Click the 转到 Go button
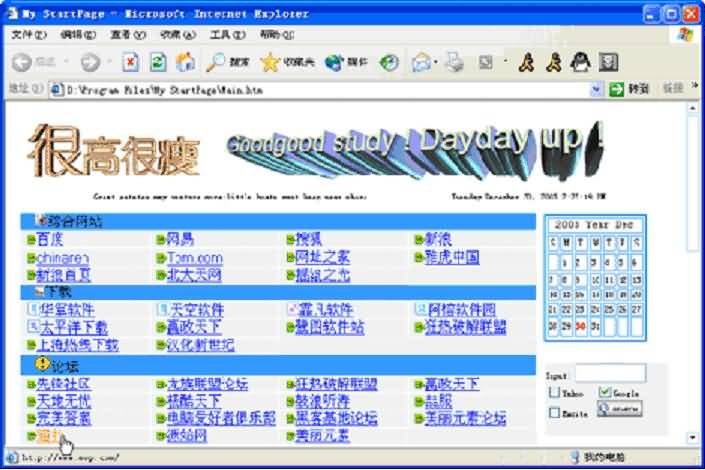The width and height of the screenshot is (705, 470). click(629, 89)
